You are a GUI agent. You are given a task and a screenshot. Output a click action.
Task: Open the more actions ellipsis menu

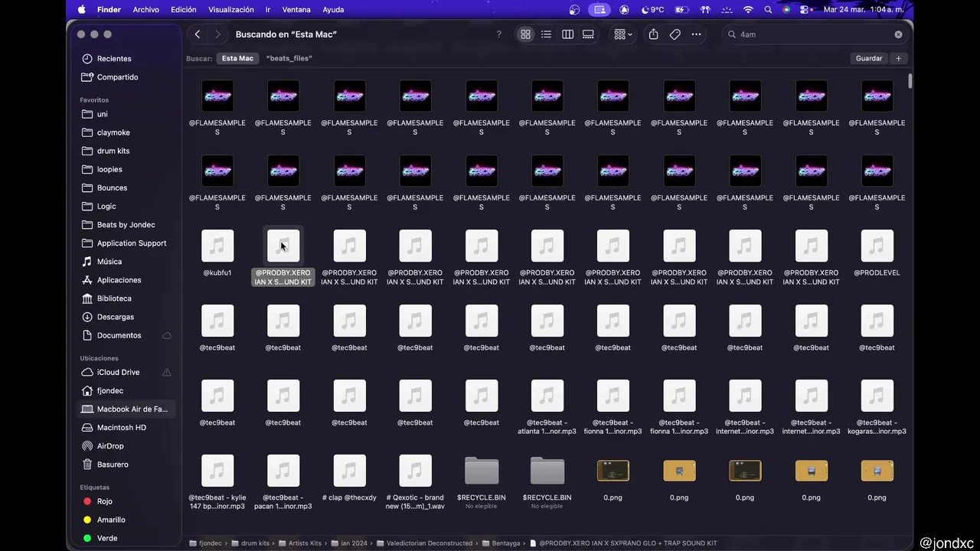click(x=696, y=34)
